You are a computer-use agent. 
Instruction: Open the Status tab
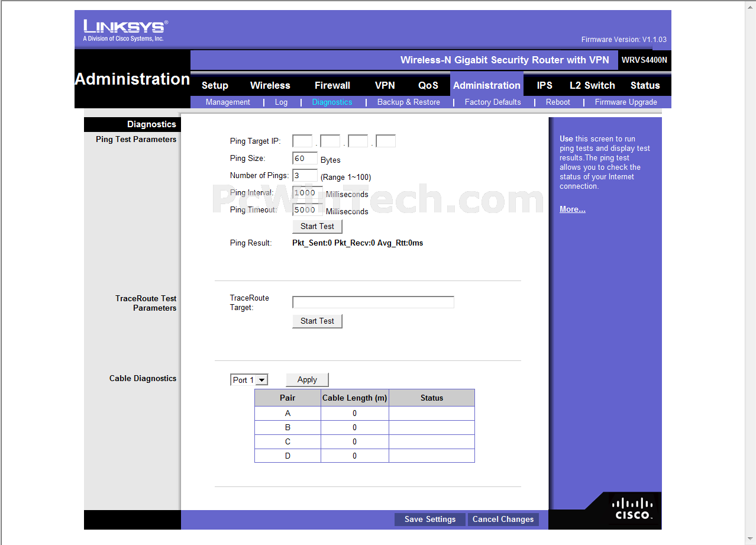(645, 85)
